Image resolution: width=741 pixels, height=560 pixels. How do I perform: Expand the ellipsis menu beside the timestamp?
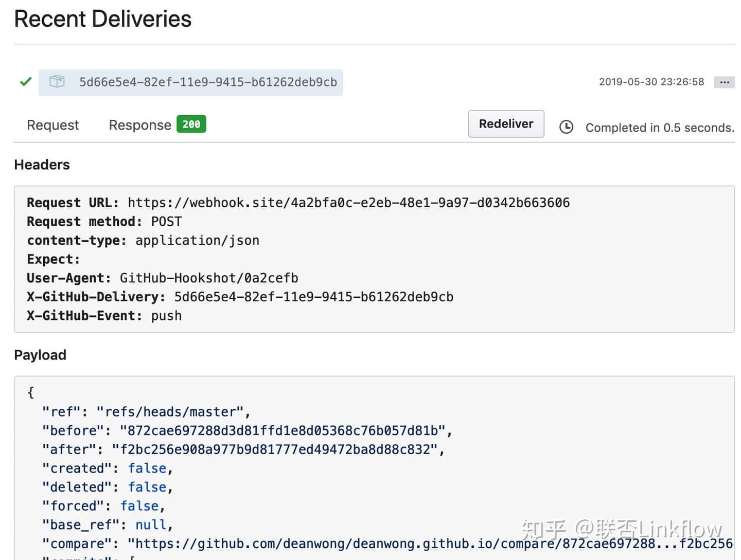coord(724,82)
